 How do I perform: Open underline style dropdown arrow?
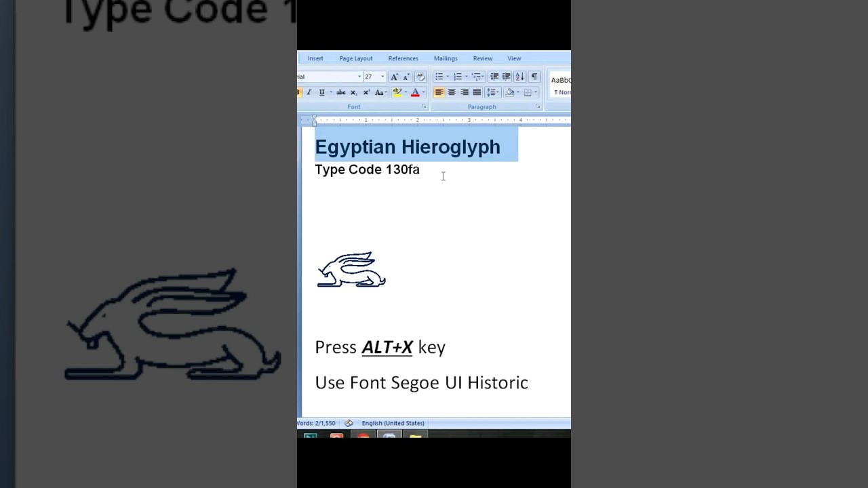(x=331, y=92)
